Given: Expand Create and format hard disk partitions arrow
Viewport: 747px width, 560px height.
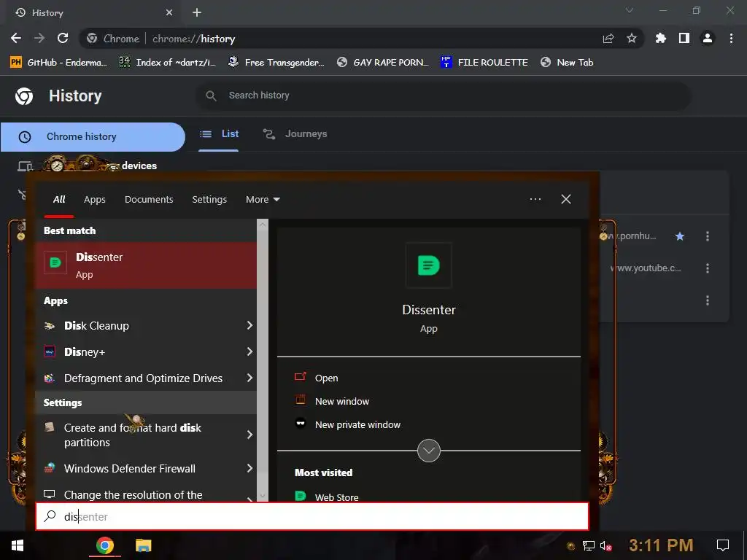Looking at the screenshot, I should point(249,435).
